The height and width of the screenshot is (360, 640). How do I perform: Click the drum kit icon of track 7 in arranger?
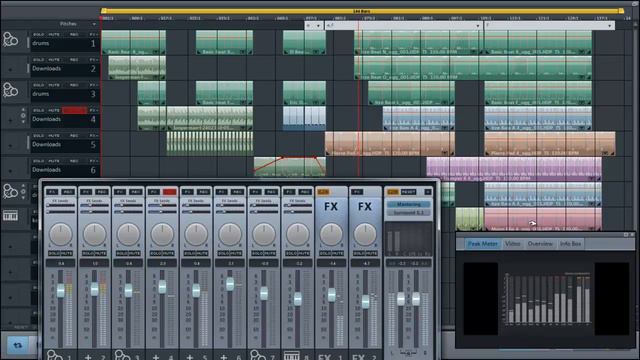tap(10, 191)
